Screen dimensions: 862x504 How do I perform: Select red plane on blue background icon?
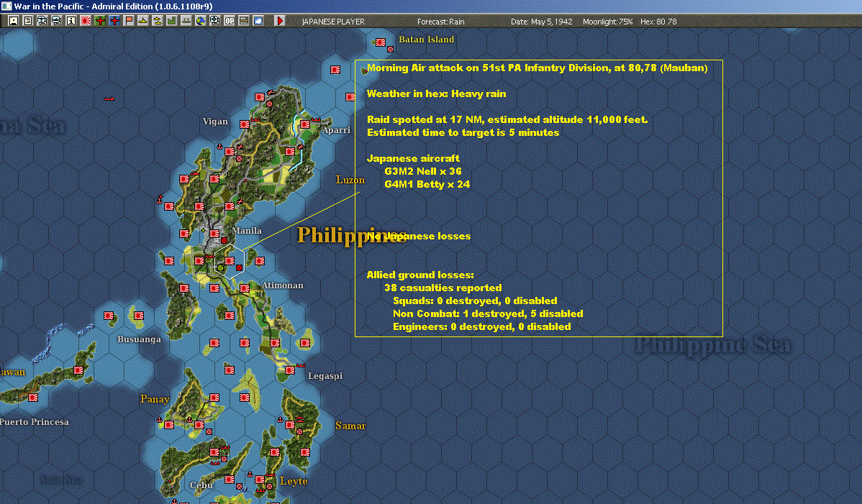[114, 21]
